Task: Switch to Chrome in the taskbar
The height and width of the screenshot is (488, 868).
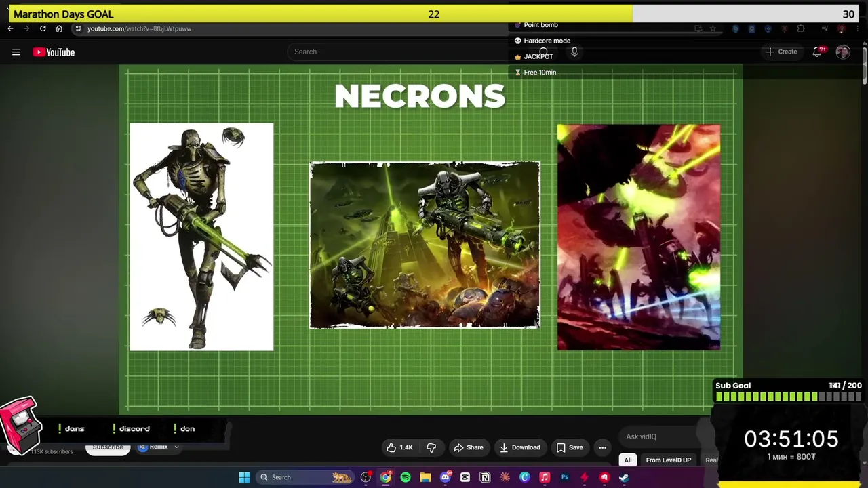Action: tap(386, 477)
